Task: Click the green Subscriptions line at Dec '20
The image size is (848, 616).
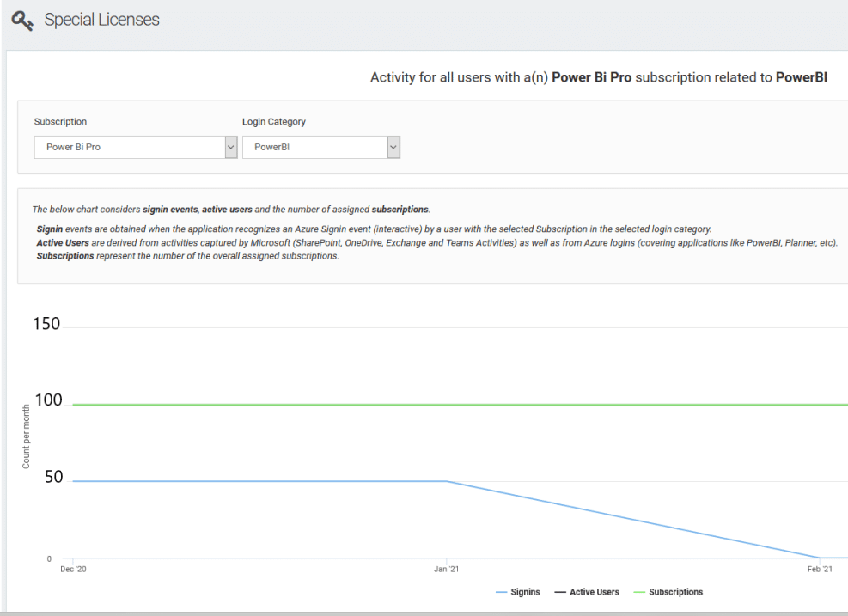Action: (73, 405)
